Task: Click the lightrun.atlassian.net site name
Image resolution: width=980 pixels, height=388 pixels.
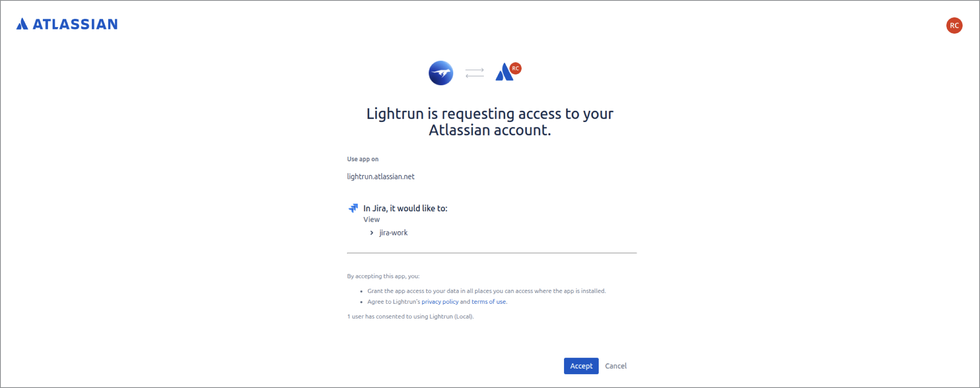Action: [380, 177]
